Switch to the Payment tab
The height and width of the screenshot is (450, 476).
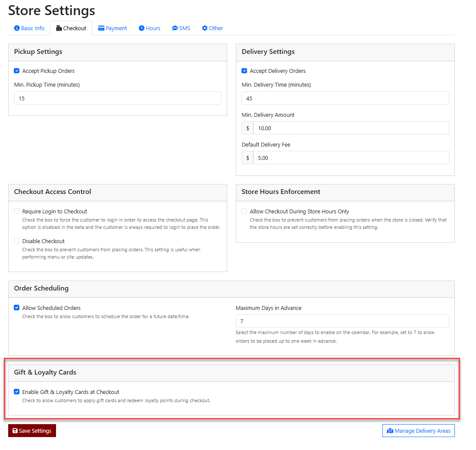pyautogui.click(x=112, y=28)
